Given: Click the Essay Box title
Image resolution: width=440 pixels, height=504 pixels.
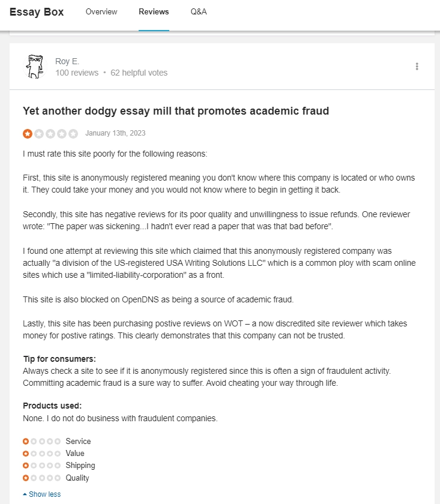Looking at the screenshot, I should pos(37,12).
